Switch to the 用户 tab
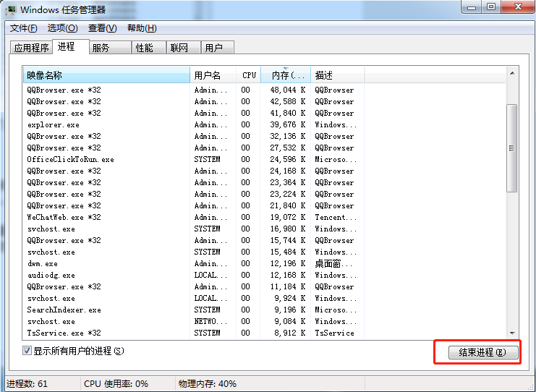 click(x=218, y=48)
